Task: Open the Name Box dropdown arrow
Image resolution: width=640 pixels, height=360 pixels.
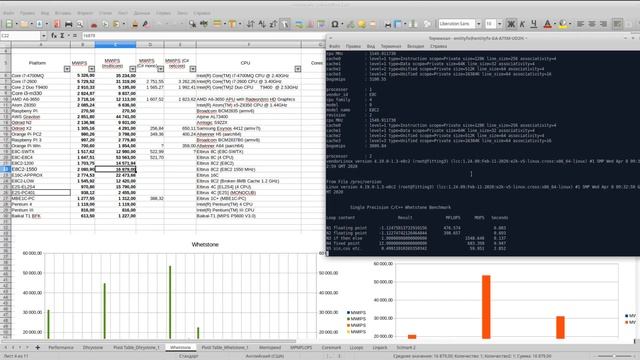Action: [43, 36]
